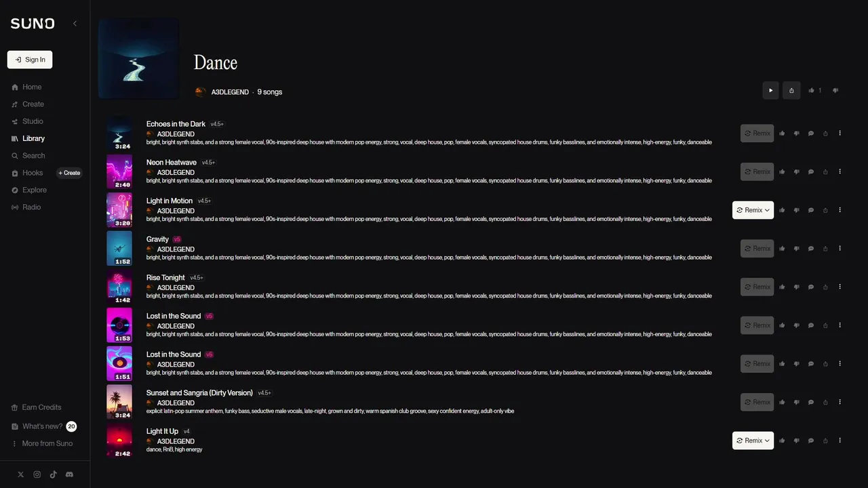Click the Sign In button

click(30, 60)
